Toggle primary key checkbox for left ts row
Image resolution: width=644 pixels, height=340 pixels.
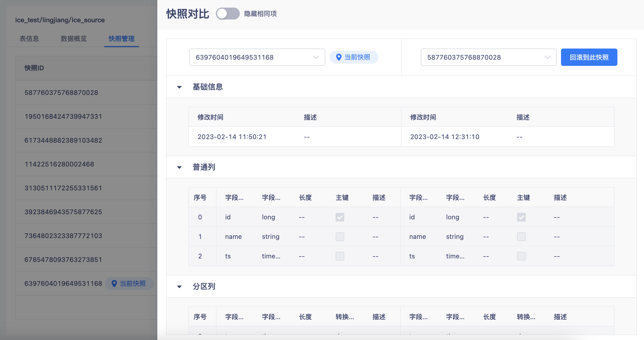click(340, 256)
